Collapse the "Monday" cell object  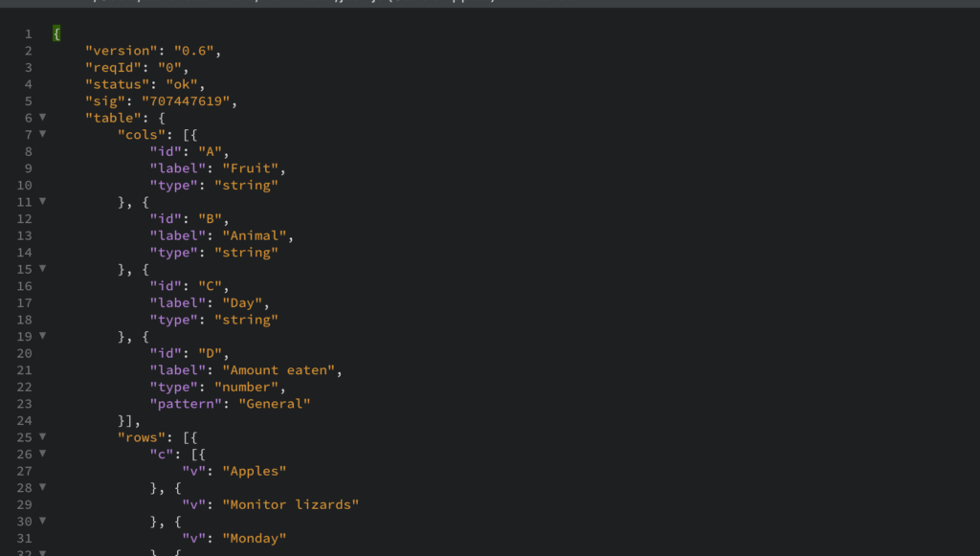(42, 522)
